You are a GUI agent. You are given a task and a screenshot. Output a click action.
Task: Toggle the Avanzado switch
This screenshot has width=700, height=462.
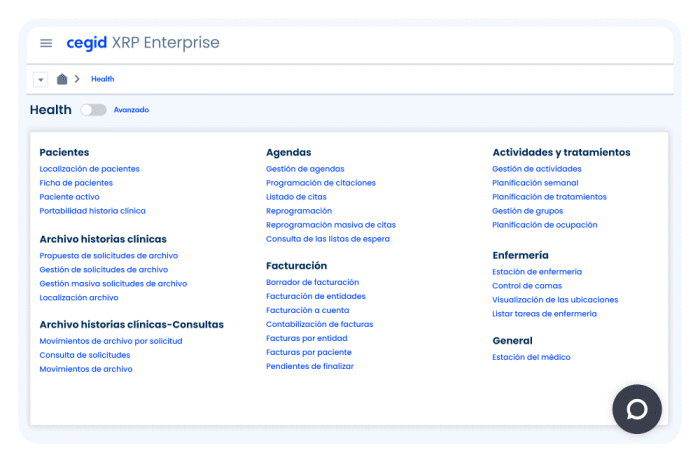[93, 110]
